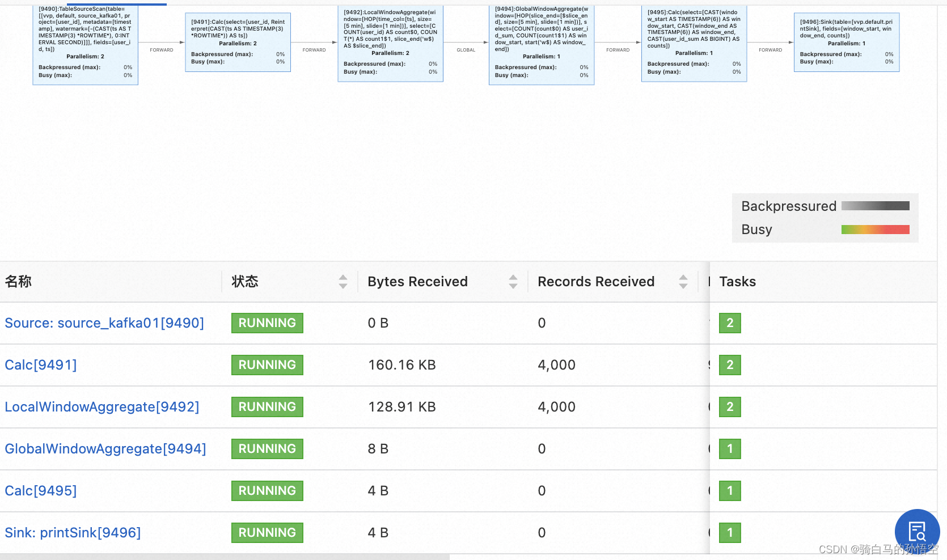Image resolution: width=947 pixels, height=560 pixels.
Task: Click GLOBAL edge label in graph
Action: pos(466,50)
